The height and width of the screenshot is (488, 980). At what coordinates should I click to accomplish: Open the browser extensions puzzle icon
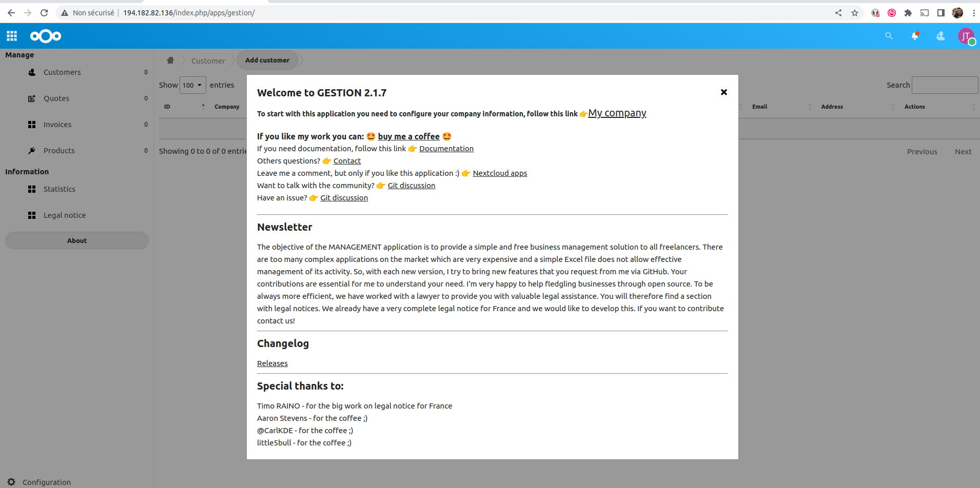pos(908,13)
